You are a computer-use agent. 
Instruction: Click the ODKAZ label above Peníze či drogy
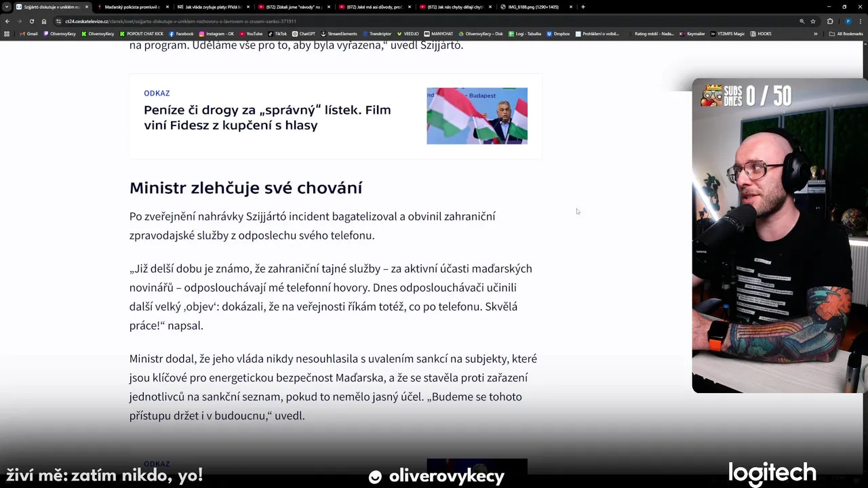click(x=157, y=93)
